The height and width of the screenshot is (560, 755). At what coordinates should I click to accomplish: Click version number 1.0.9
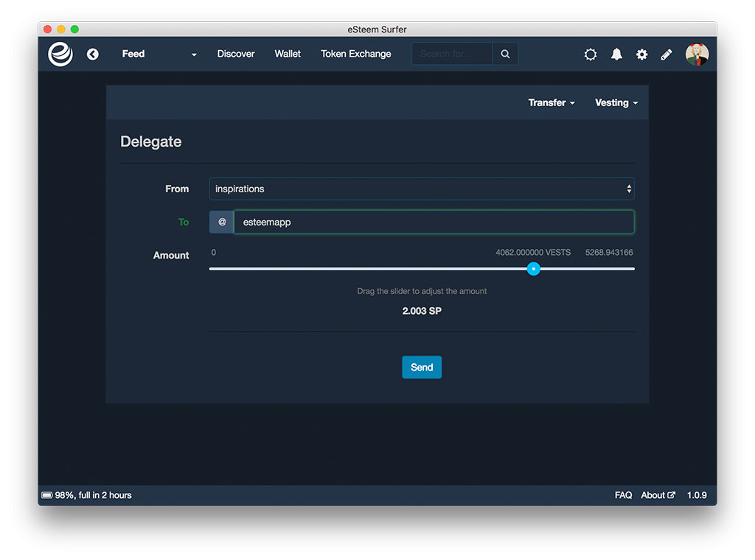click(697, 495)
